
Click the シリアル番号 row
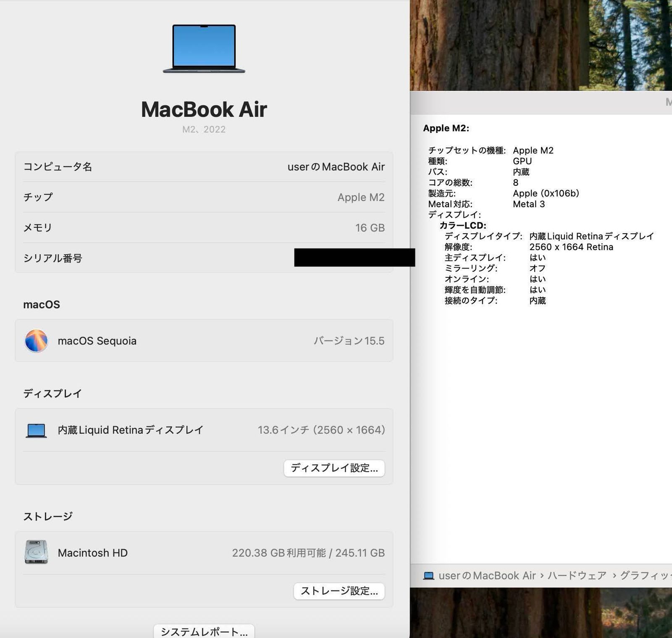pyautogui.click(x=204, y=258)
